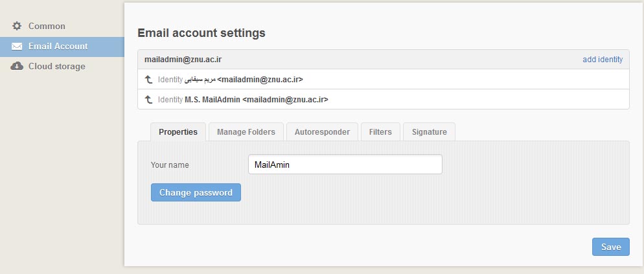Show the Signature tab

coord(429,132)
